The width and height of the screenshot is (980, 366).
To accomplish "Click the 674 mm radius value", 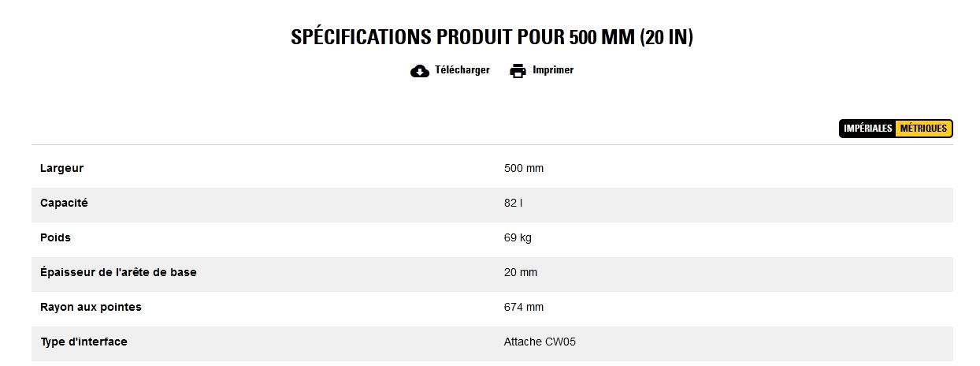I will [x=524, y=307].
